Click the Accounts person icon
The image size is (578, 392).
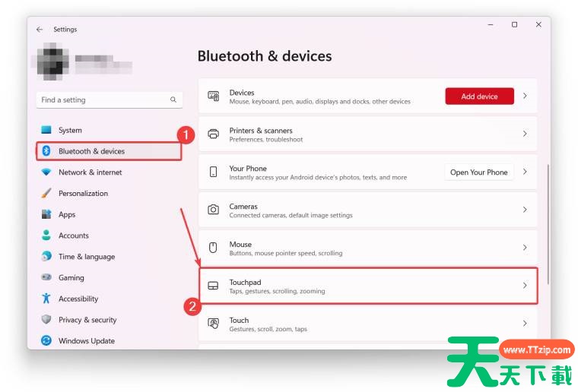tap(46, 236)
